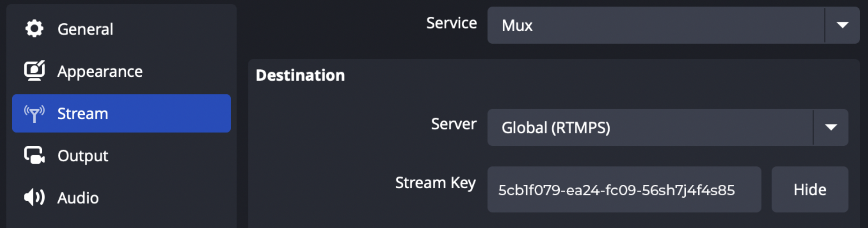Click the Stream antenna icon
This screenshot has height=228, width=868.
[x=34, y=114]
